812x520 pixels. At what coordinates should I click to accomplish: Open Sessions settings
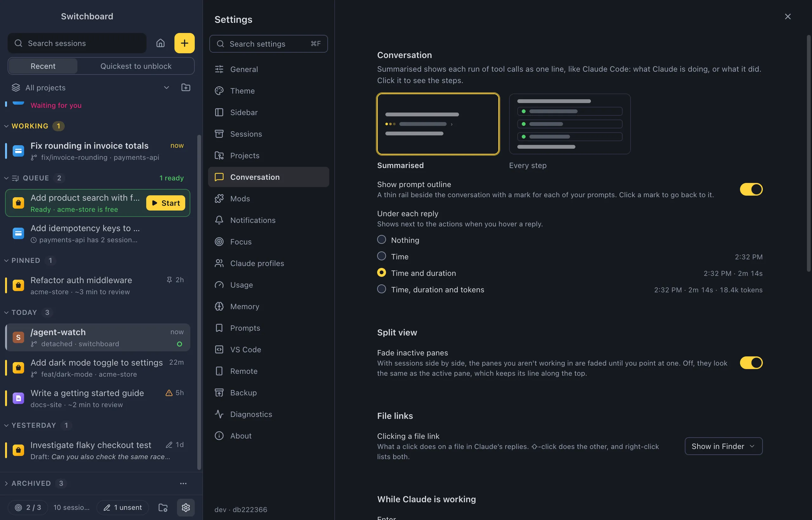point(269,134)
